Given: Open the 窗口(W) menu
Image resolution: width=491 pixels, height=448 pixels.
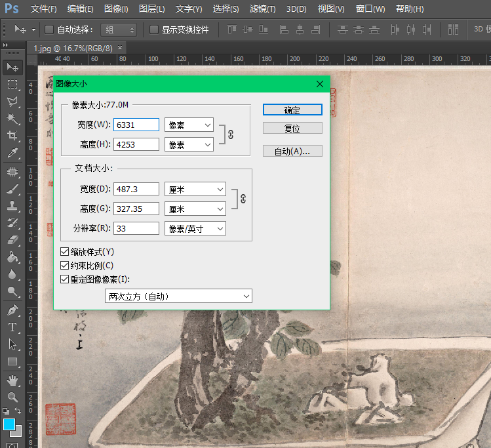Looking at the screenshot, I should point(370,9).
